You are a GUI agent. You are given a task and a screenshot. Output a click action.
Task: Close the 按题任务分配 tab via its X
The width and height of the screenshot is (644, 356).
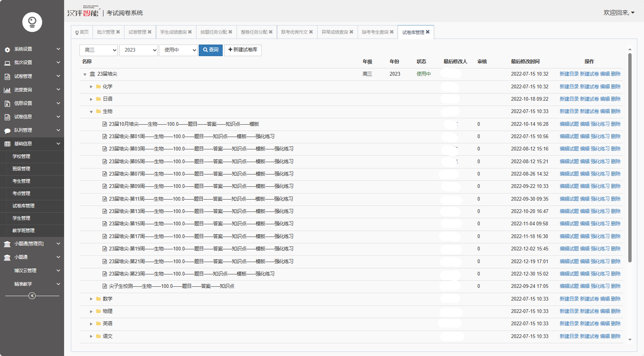[x=230, y=32]
